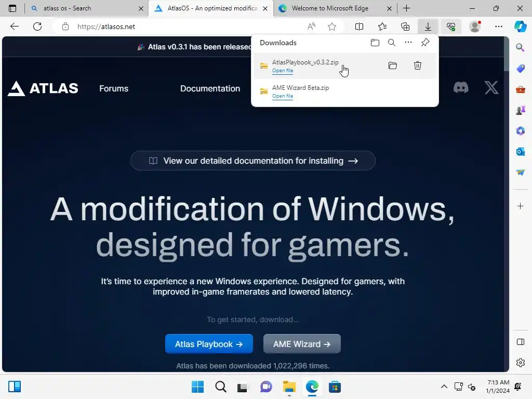Open the profile avatar menu

pos(475,26)
